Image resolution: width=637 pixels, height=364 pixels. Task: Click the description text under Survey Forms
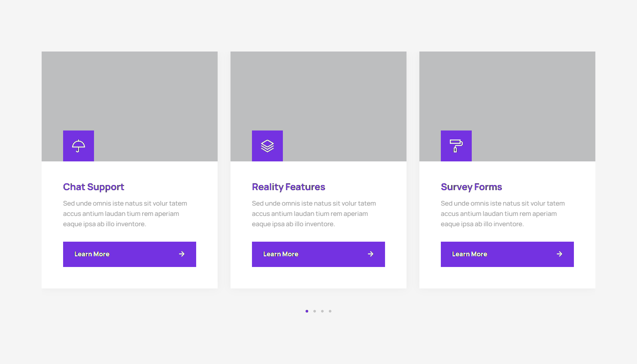[x=502, y=214]
